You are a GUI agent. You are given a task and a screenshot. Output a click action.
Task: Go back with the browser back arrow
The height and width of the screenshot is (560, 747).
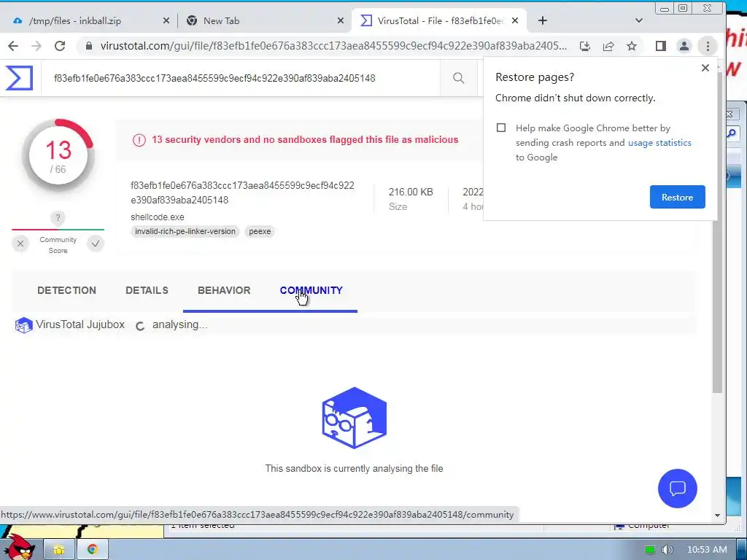(x=13, y=46)
